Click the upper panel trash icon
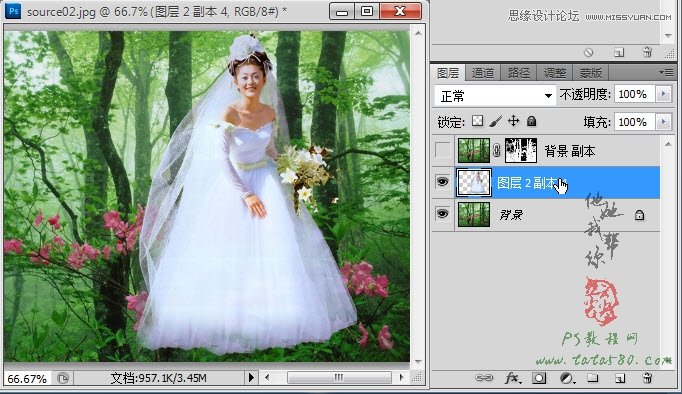Image resolution: width=682 pixels, height=394 pixels. 647,52
